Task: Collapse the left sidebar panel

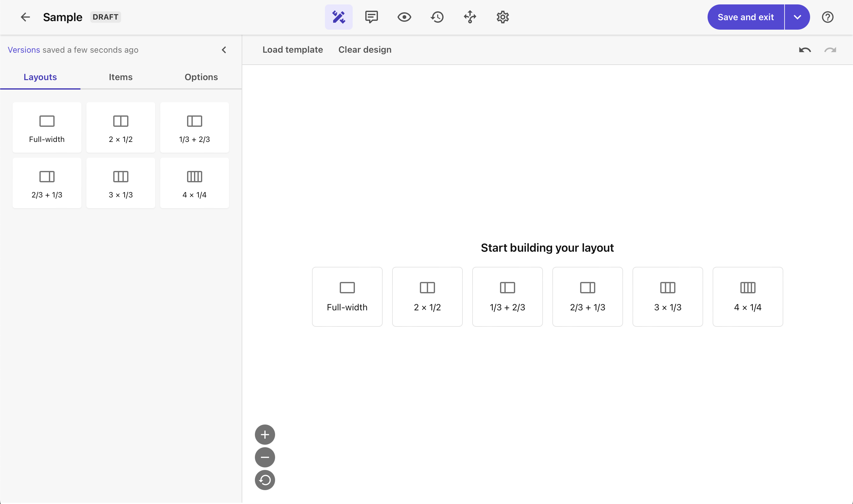Action: point(224,50)
